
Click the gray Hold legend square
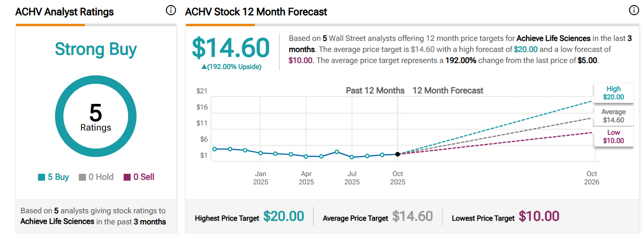point(82,177)
